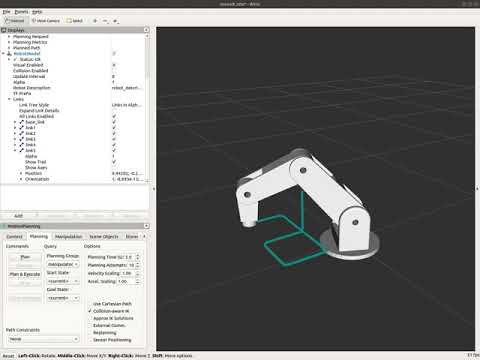
Task: Expand the Planning Request row
Action: [x=9, y=37]
